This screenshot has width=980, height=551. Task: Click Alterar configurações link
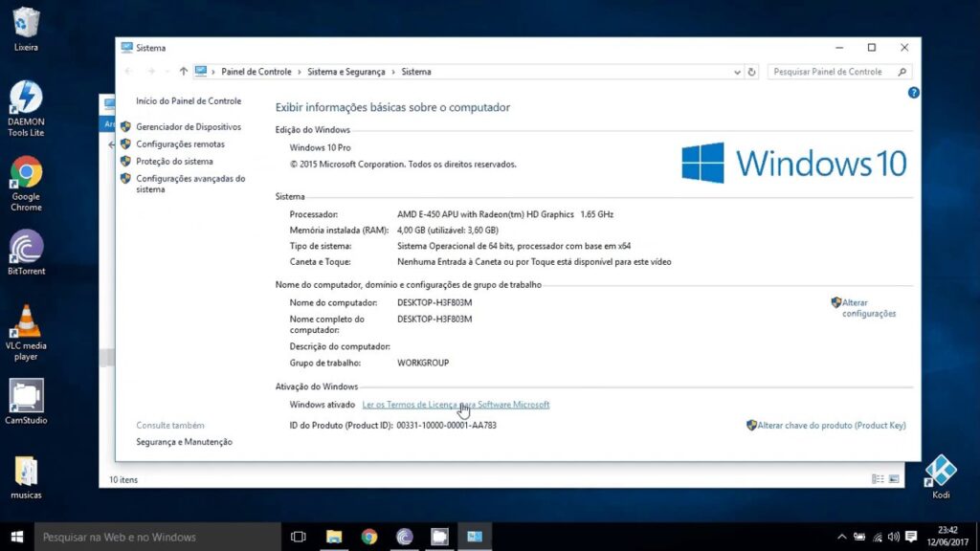point(869,308)
